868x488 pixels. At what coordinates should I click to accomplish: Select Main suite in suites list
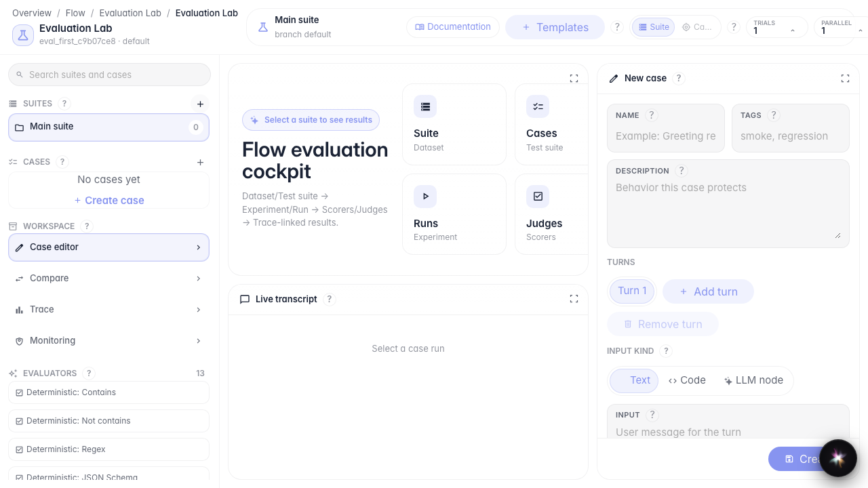coord(108,127)
